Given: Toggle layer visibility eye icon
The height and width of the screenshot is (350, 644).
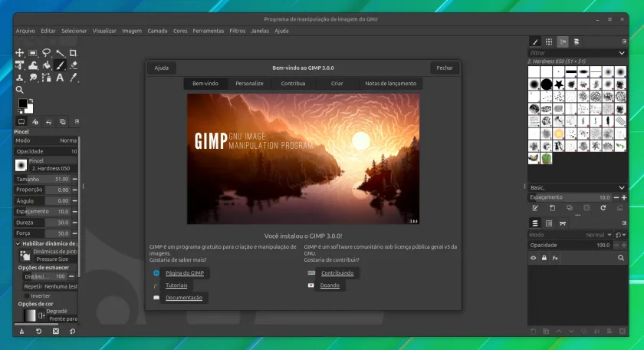Looking at the screenshot, I should (533, 258).
